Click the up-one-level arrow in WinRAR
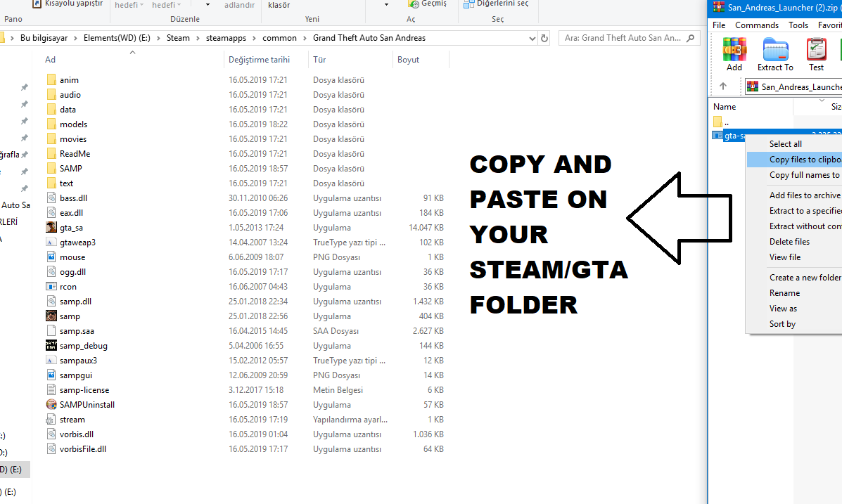Viewport: 842px width, 504px height. click(723, 86)
